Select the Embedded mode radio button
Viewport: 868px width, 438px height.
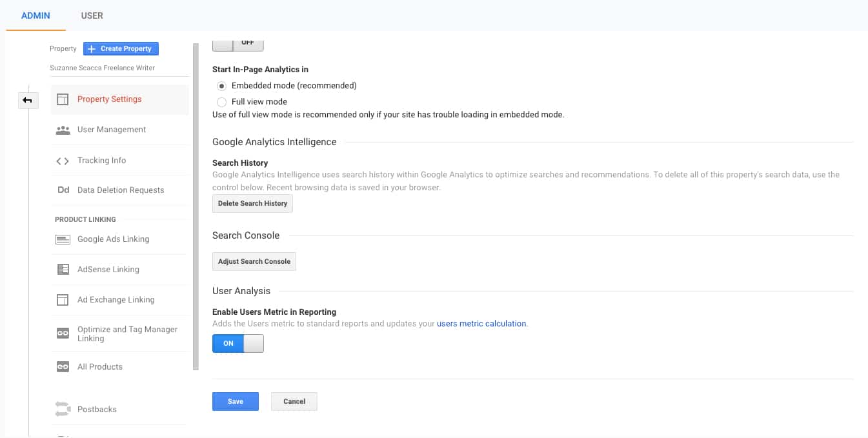(221, 85)
